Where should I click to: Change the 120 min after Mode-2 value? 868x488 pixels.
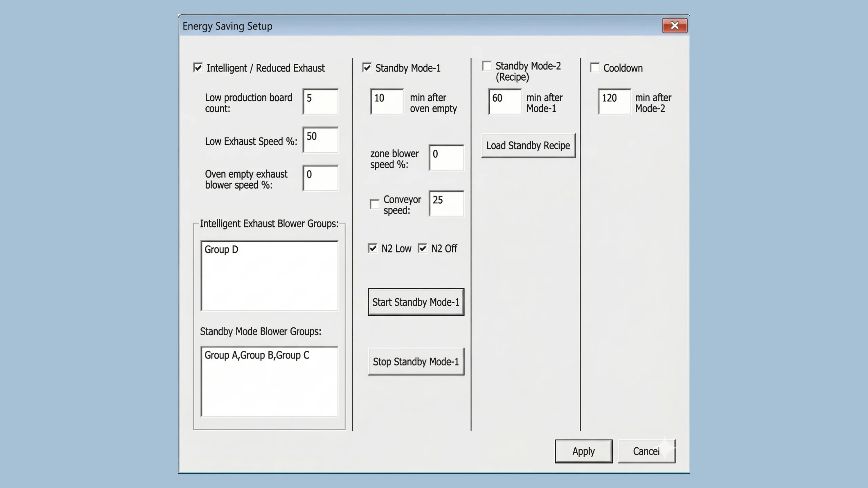point(614,102)
